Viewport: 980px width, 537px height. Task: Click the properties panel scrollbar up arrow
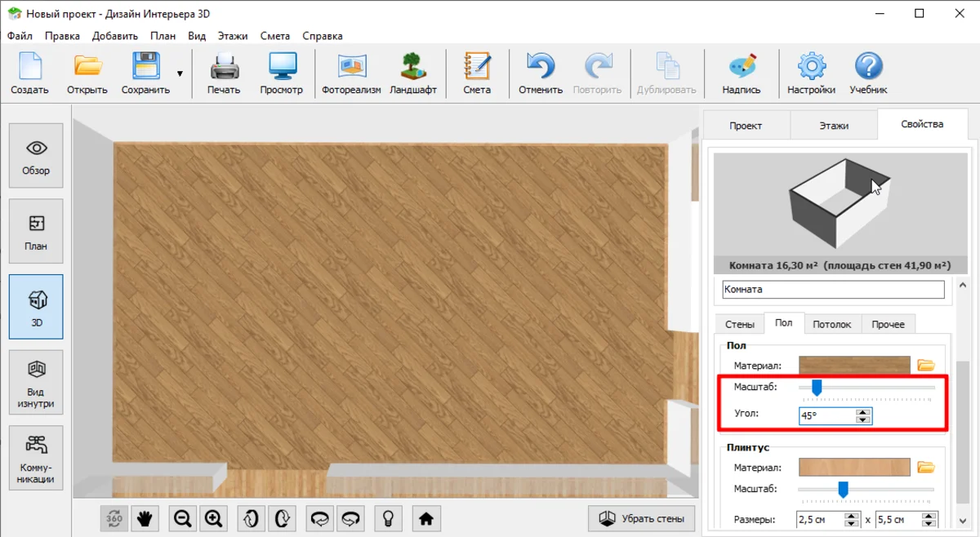click(963, 286)
